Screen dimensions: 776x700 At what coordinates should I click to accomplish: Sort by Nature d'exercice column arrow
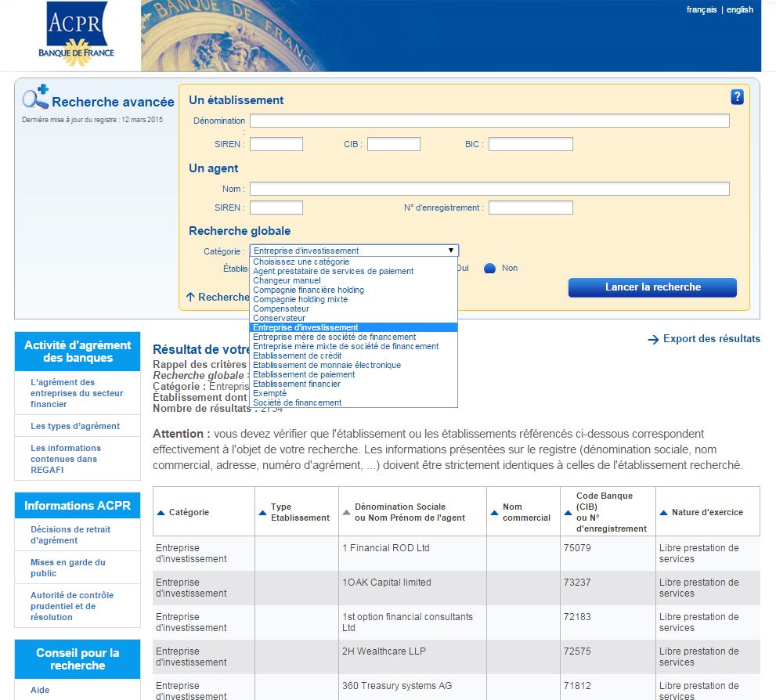coord(664,513)
